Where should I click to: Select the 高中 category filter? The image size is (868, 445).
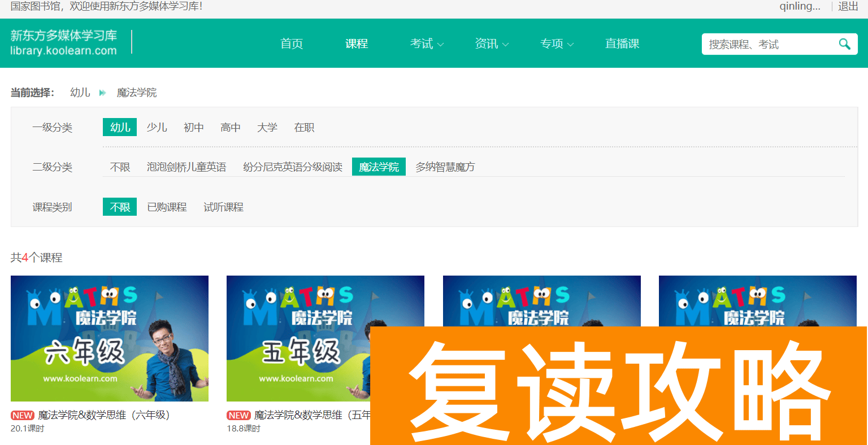(231, 127)
